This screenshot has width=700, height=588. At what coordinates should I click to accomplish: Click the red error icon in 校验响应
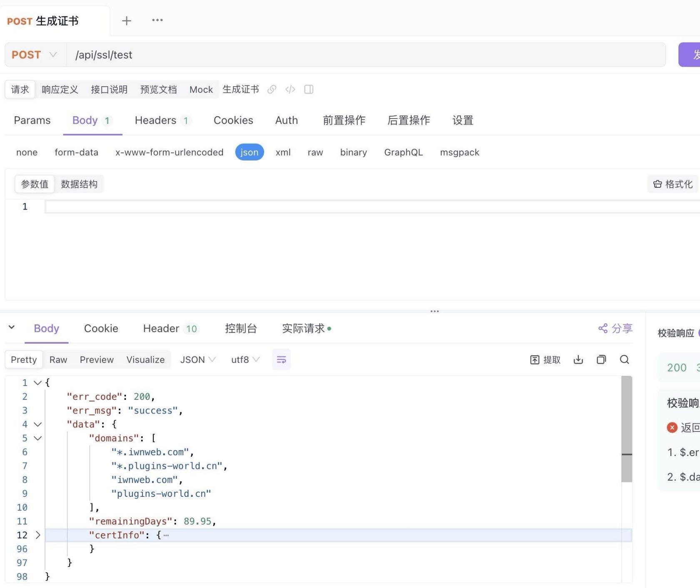point(672,428)
